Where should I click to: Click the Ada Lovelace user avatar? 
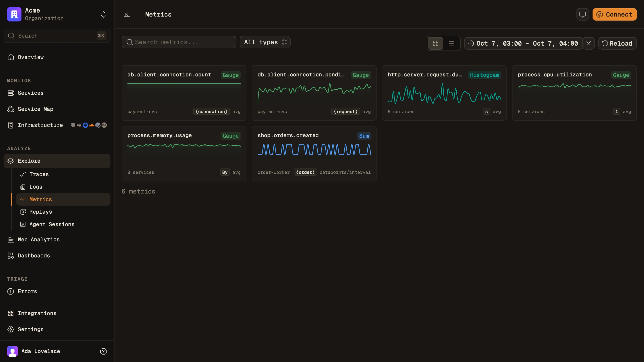pos(13,351)
